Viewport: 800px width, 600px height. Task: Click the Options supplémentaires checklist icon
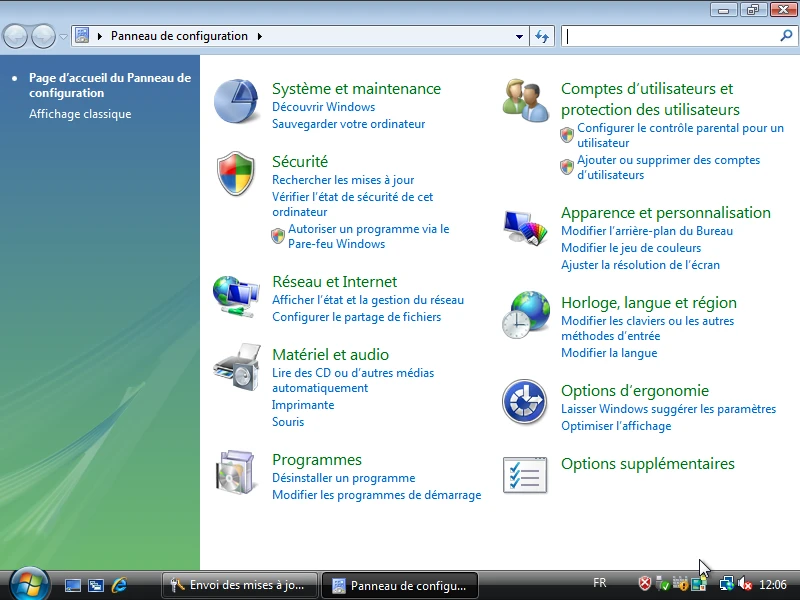[525, 475]
